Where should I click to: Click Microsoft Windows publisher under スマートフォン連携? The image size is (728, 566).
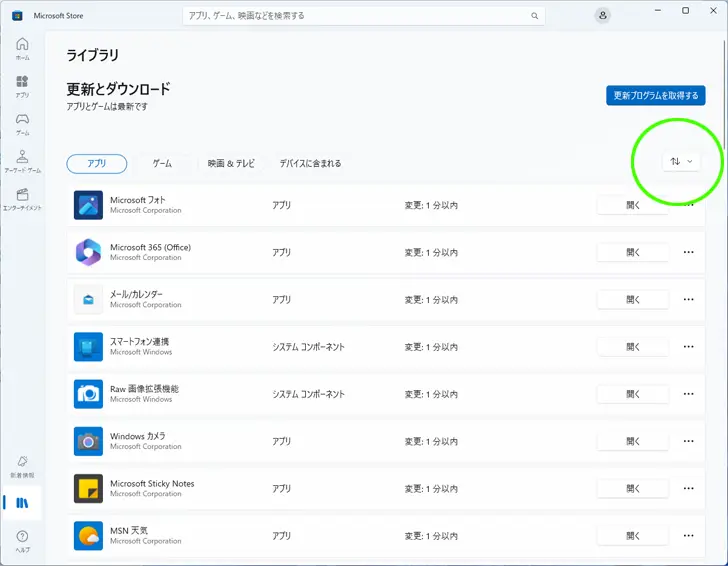(141, 352)
